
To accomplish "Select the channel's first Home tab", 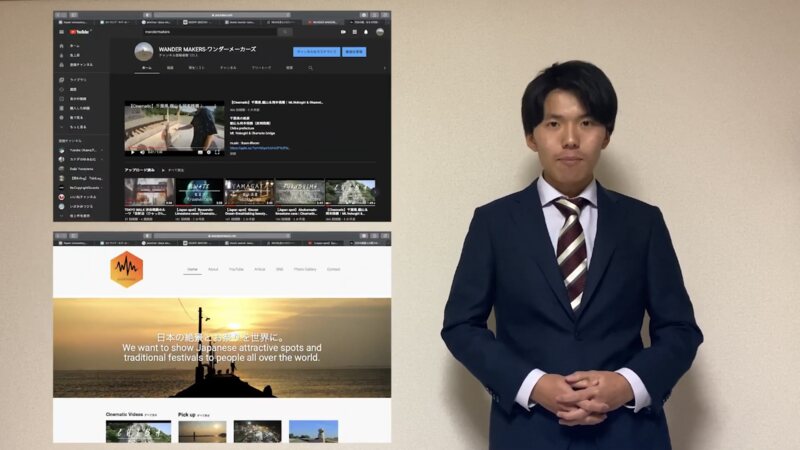I will (x=146, y=68).
